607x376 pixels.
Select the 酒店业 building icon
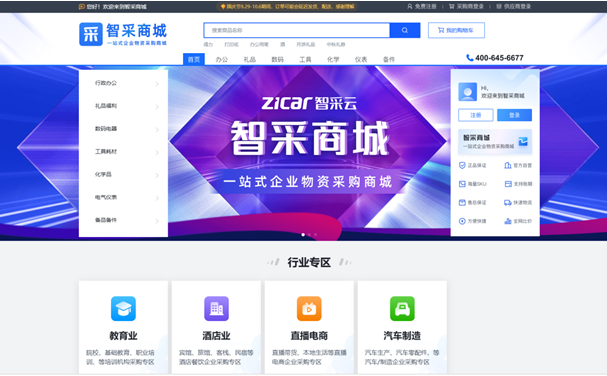(216, 309)
